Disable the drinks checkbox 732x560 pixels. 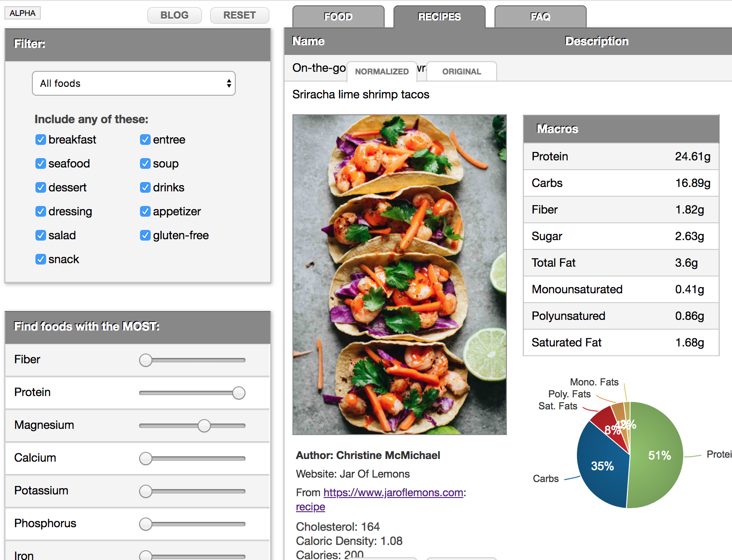pyautogui.click(x=145, y=187)
